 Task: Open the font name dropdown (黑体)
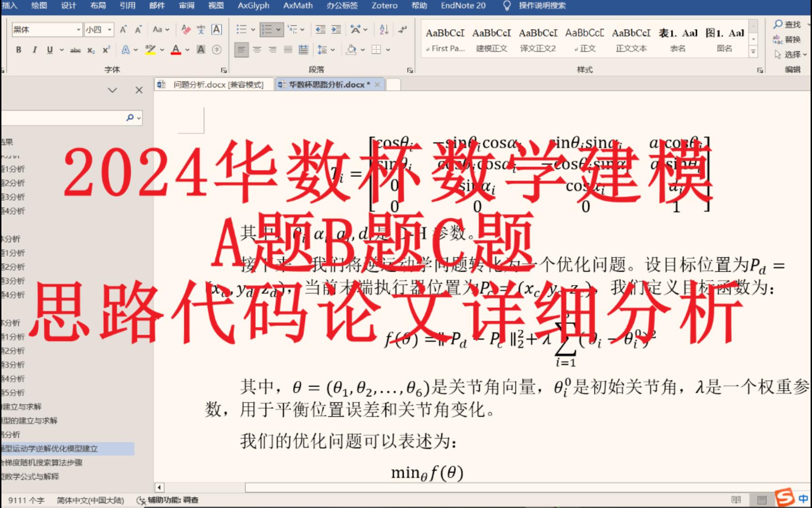pyautogui.click(x=78, y=30)
